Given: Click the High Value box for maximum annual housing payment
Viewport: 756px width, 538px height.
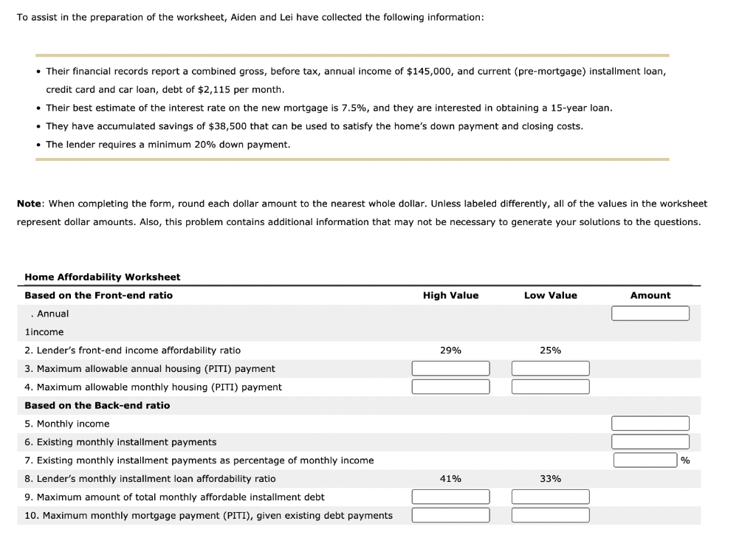Looking at the screenshot, I should coord(450,368).
